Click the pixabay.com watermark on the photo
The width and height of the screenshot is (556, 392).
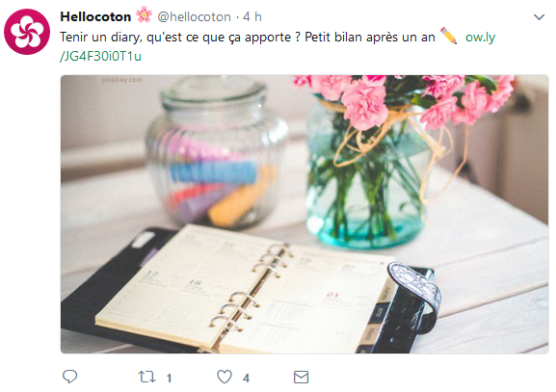pos(121,80)
